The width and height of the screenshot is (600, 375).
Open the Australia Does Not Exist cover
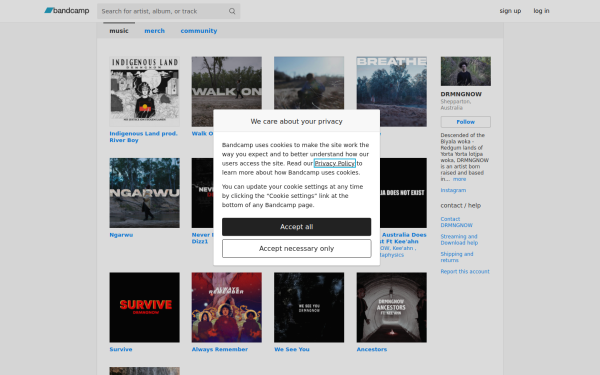pos(403,193)
